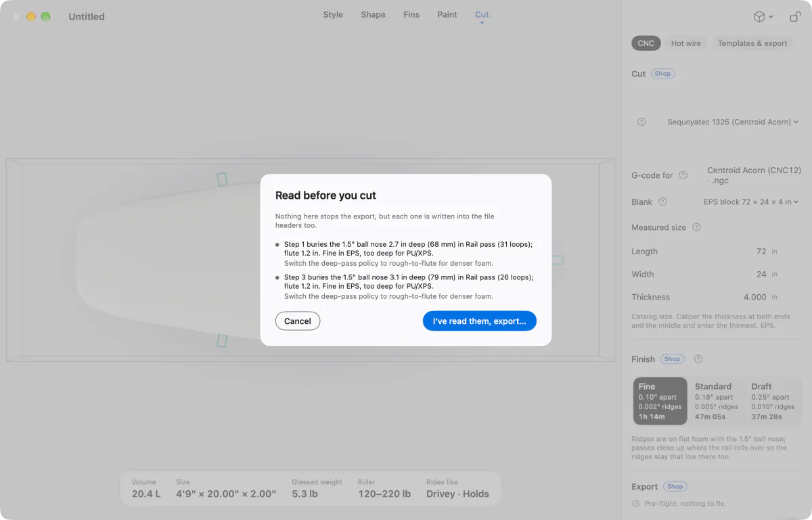This screenshot has width=812, height=520.
Task: Switch to Hot wire mode
Action: pyautogui.click(x=686, y=43)
